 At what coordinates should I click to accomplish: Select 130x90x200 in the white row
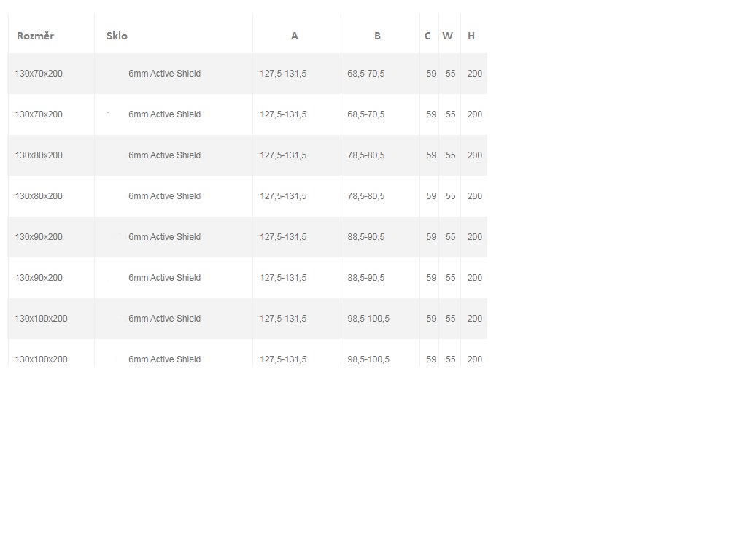tap(39, 278)
